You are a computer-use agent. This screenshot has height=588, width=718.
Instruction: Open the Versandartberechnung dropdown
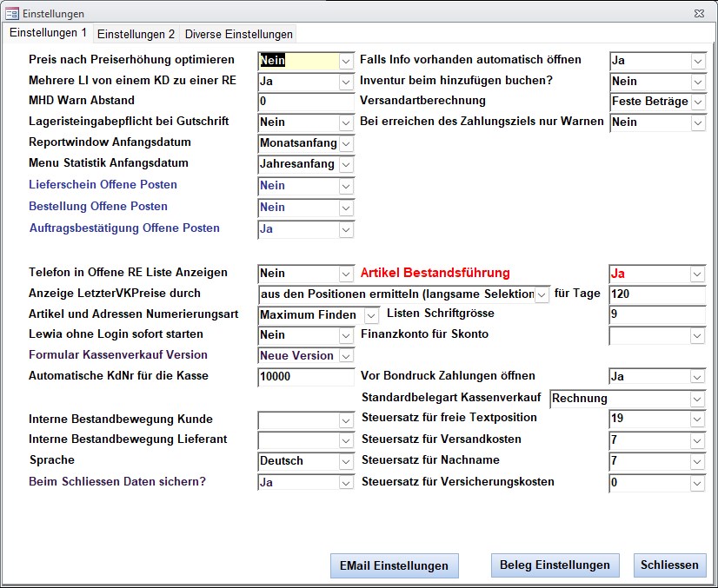(x=698, y=102)
